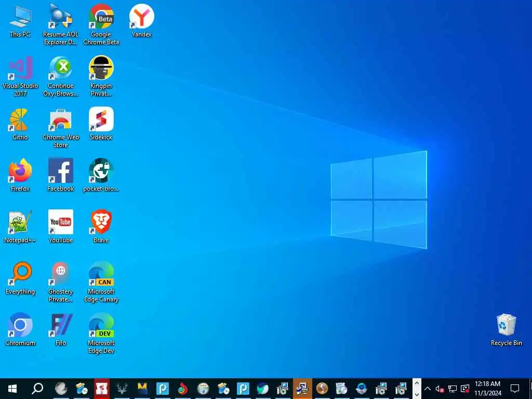
Task: Launch Yandex browser shortcut
Action: pyautogui.click(x=141, y=21)
